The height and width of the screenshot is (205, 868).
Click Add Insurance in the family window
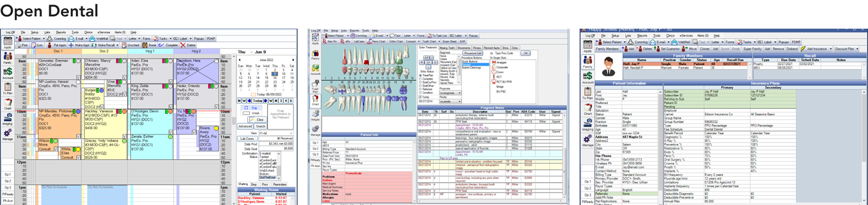click(814, 49)
